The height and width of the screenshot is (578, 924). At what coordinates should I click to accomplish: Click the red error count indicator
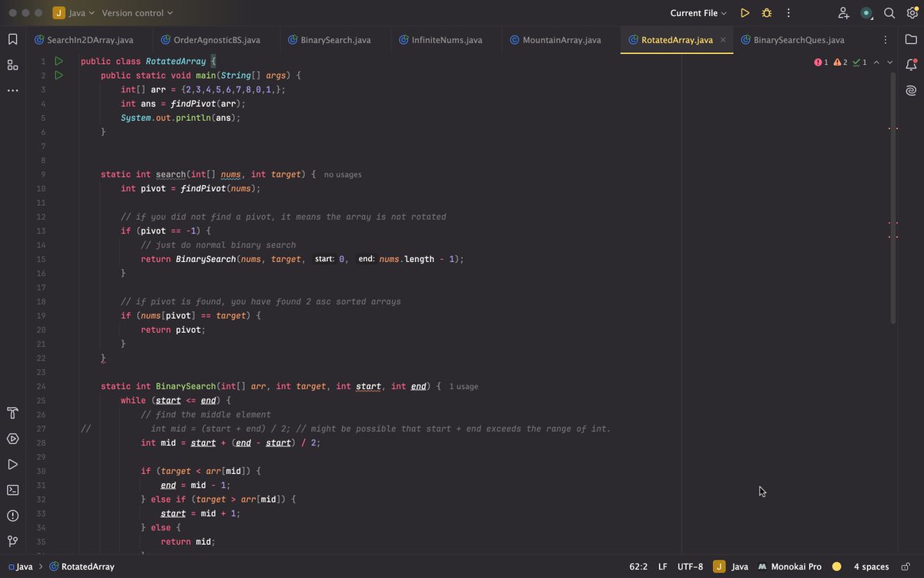[821, 62]
